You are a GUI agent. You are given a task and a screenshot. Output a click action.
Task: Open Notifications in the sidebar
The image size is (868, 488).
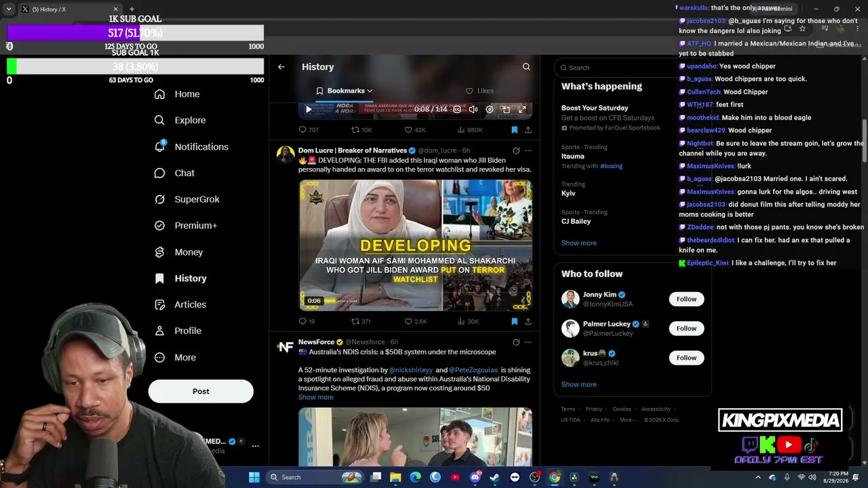(x=191, y=146)
